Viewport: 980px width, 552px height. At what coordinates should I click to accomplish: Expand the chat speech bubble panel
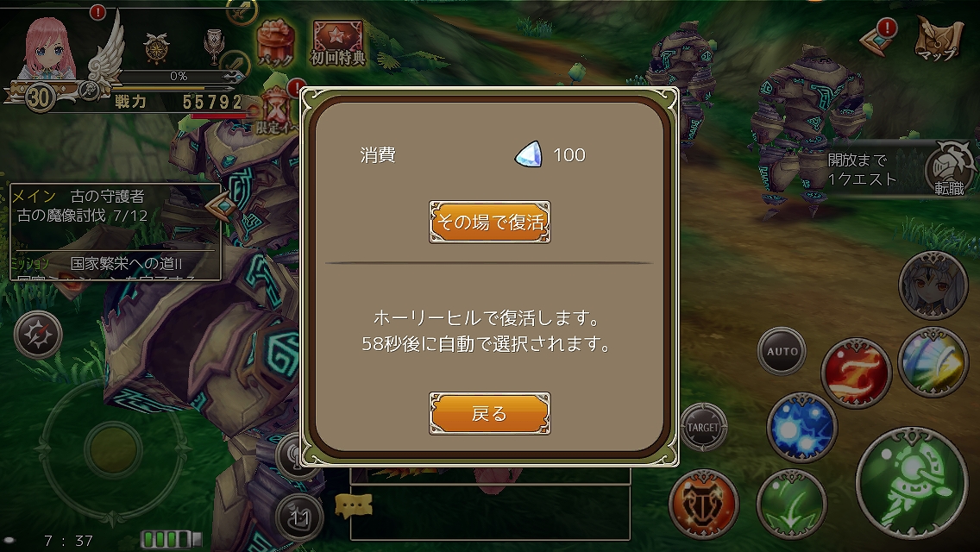point(354,505)
